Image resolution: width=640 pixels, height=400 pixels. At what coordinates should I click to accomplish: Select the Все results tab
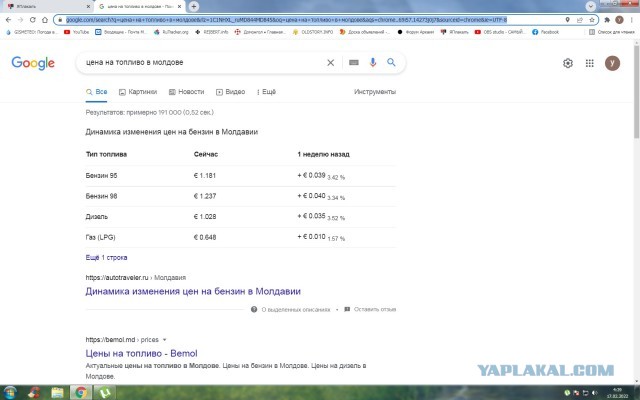click(x=97, y=92)
